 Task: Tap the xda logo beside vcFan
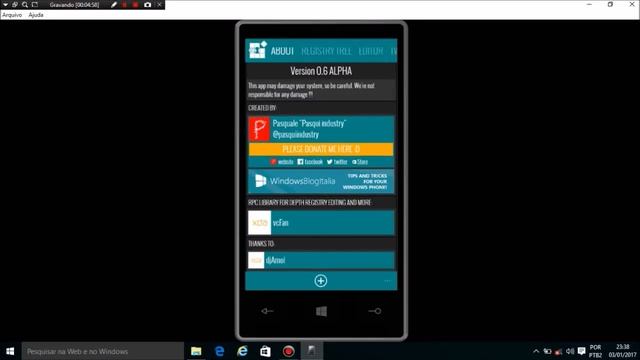(260, 222)
